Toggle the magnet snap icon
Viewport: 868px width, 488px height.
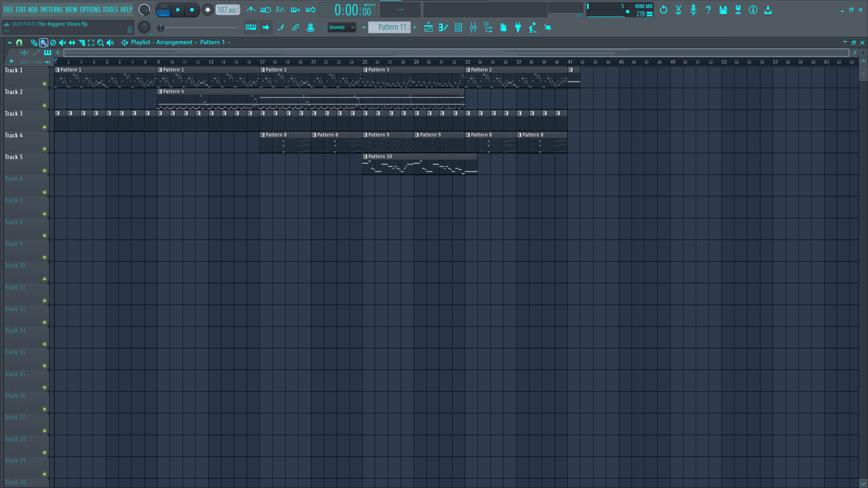19,42
